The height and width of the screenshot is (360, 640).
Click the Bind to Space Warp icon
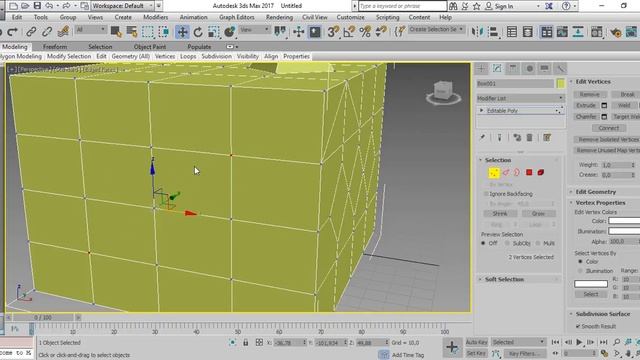[x=63, y=31]
